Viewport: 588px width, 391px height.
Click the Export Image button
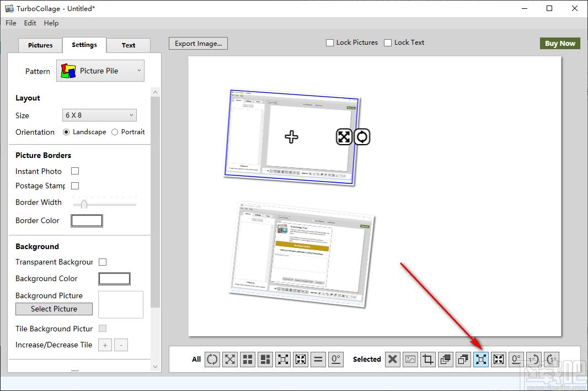(198, 44)
